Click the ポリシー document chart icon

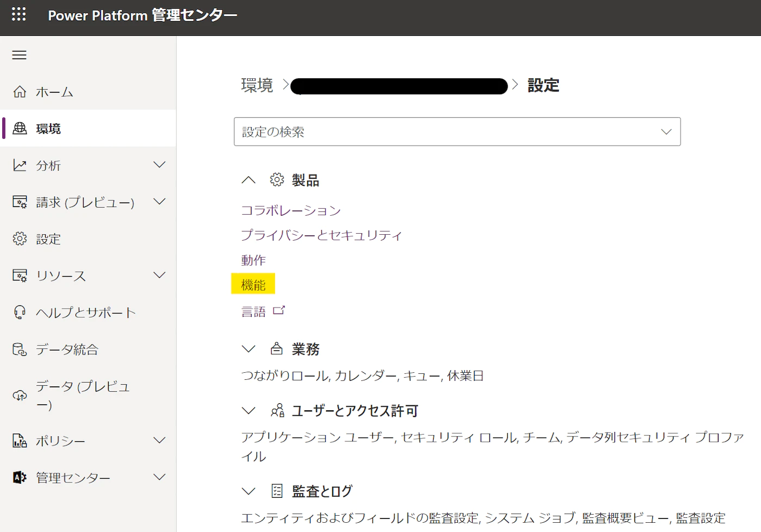pyautogui.click(x=20, y=441)
